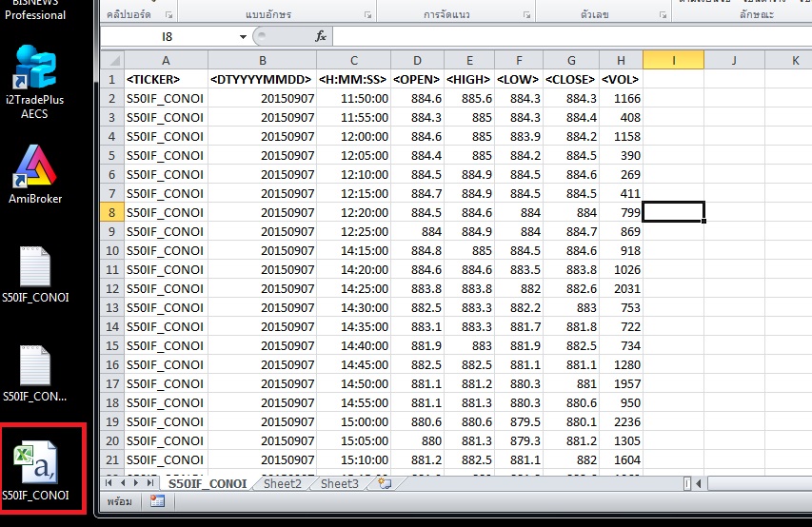Select column G header
This screenshot has width=812, height=527.
point(571,60)
